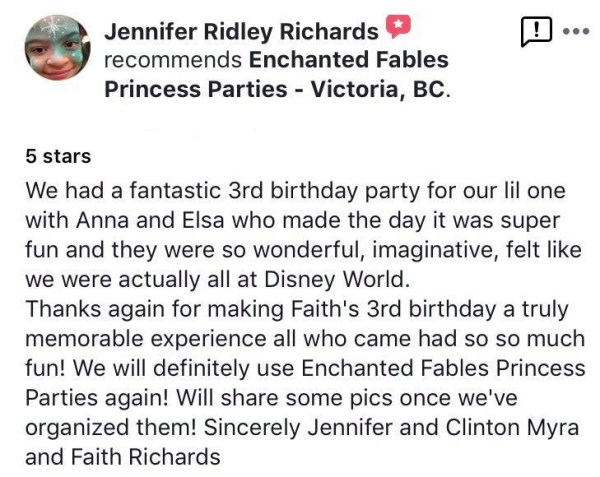The image size is (600, 477).
Task: Click 'Princess Parties - Victoria, BC.' in header
Action: pos(278,88)
